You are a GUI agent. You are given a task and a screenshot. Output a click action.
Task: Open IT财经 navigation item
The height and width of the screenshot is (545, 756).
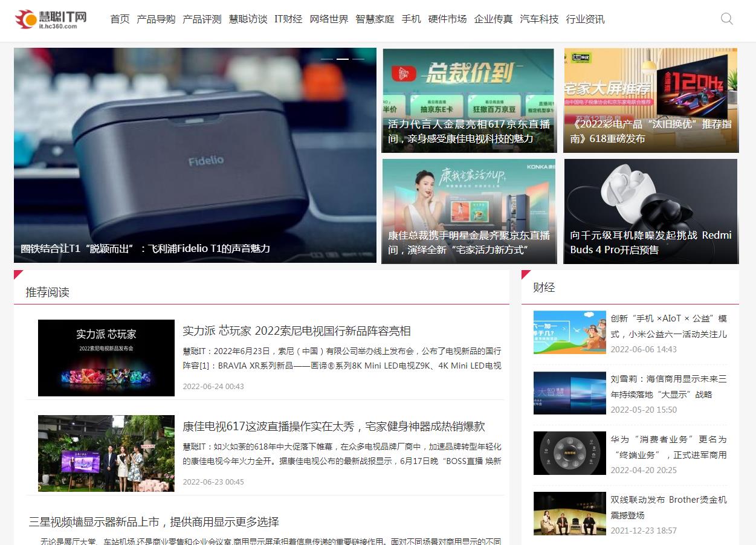pyautogui.click(x=288, y=19)
